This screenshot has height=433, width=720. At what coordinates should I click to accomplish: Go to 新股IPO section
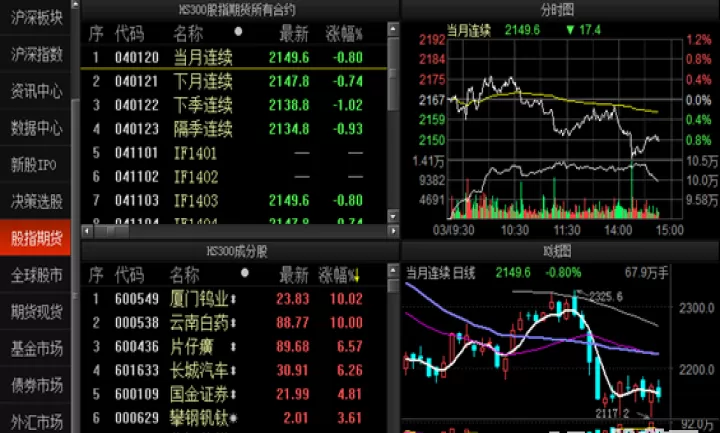click(x=36, y=164)
